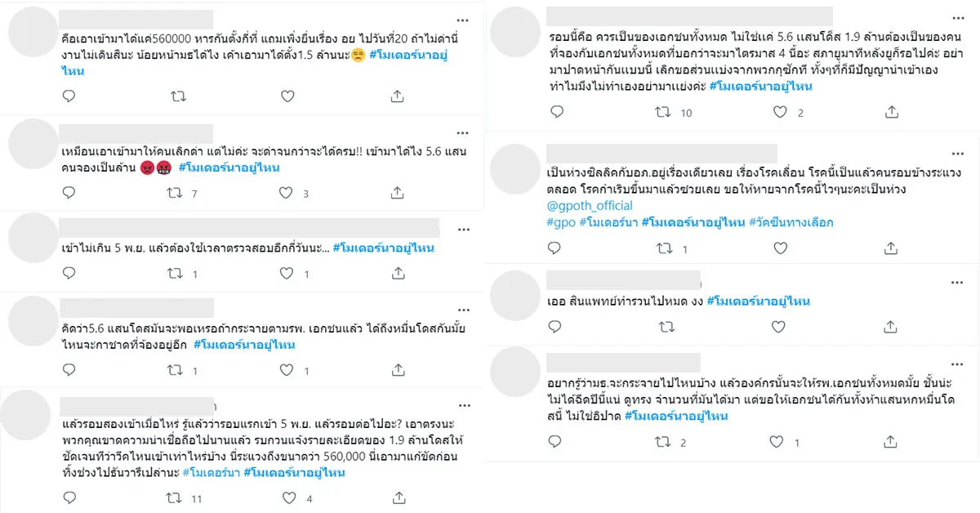This screenshot has height=513, width=980.
Task: Share the tweet that has 4 likes
Action: 397,497
